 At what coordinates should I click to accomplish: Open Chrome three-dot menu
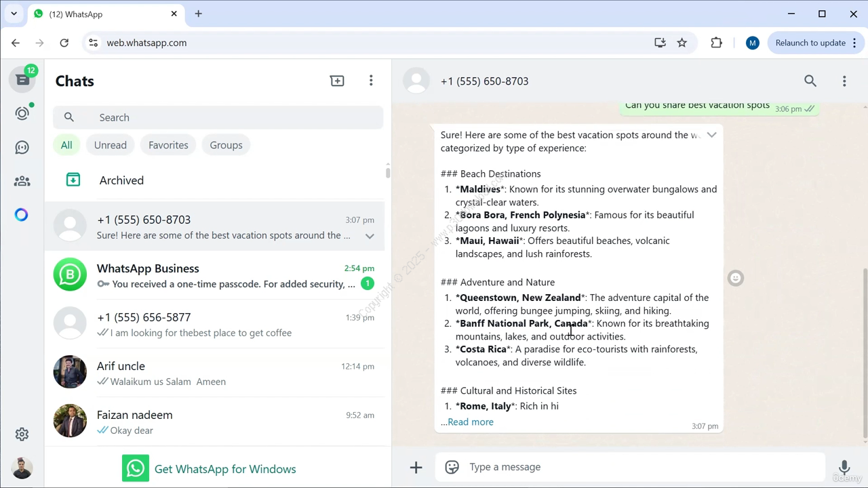[x=853, y=43]
